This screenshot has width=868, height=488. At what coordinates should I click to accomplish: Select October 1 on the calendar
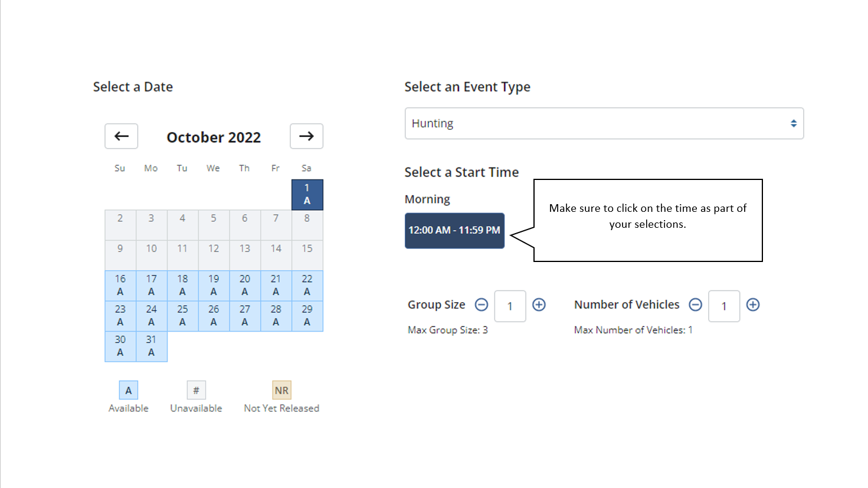[x=307, y=194]
